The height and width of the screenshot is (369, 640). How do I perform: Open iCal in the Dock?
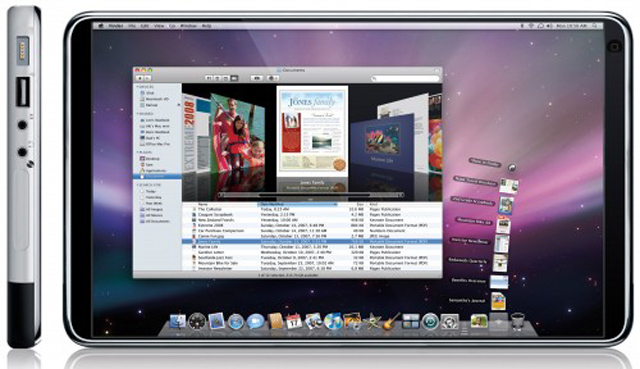pyautogui.click(x=293, y=322)
